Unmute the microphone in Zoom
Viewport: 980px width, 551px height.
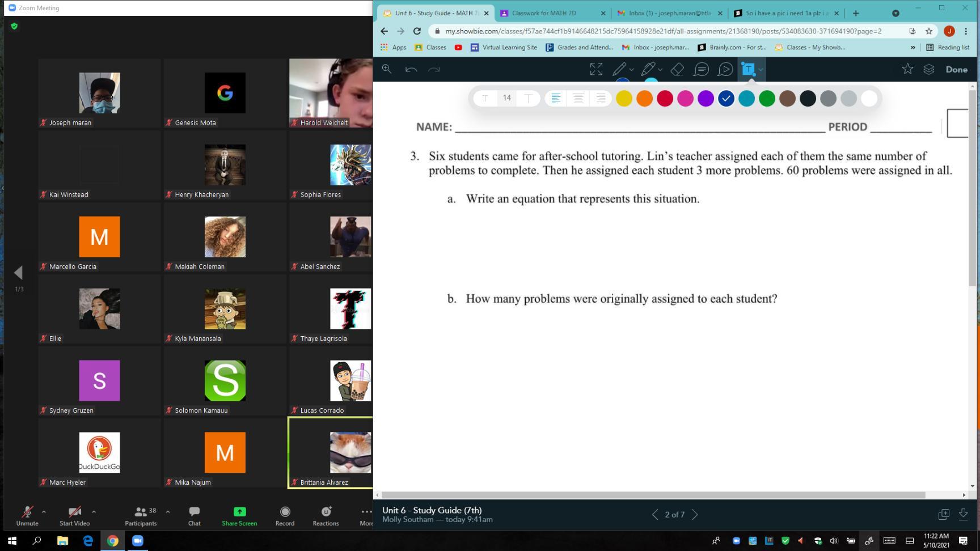[x=27, y=516]
